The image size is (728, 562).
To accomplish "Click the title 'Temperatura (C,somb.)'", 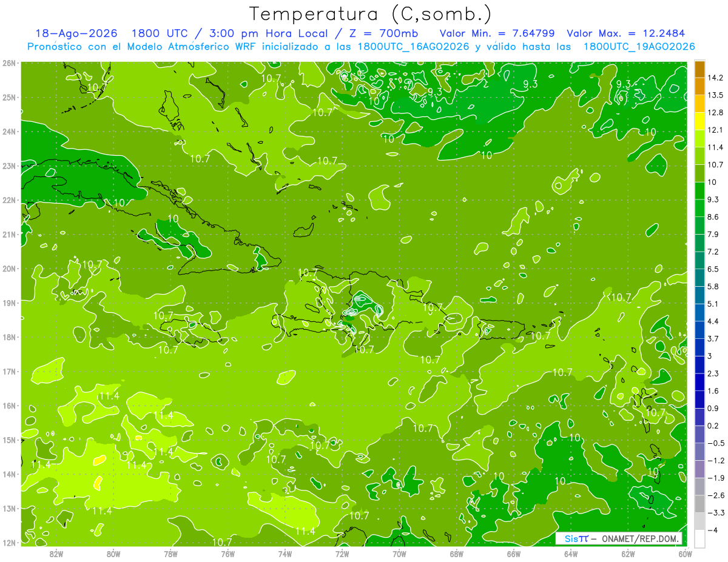I will pyautogui.click(x=371, y=14).
